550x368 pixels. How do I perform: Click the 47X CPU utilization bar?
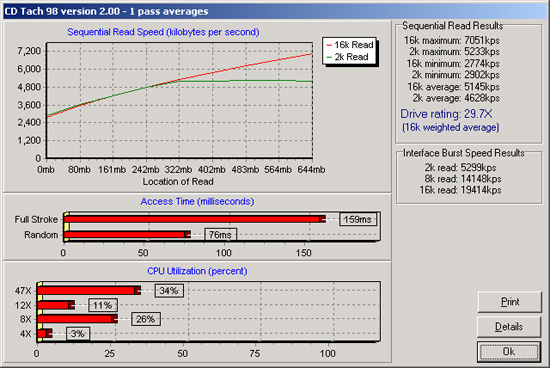tap(89, 290)
